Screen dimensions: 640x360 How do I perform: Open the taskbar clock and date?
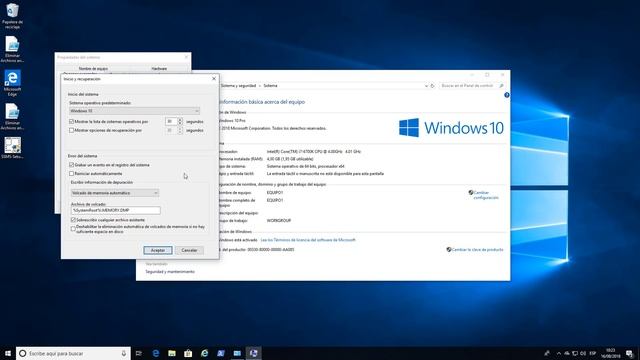point(611,353)
